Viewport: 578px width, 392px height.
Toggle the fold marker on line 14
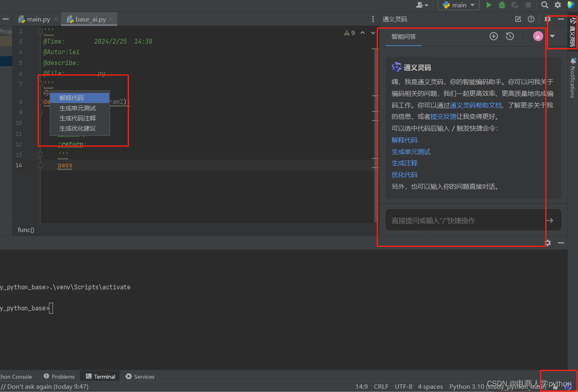coord(40,165)
